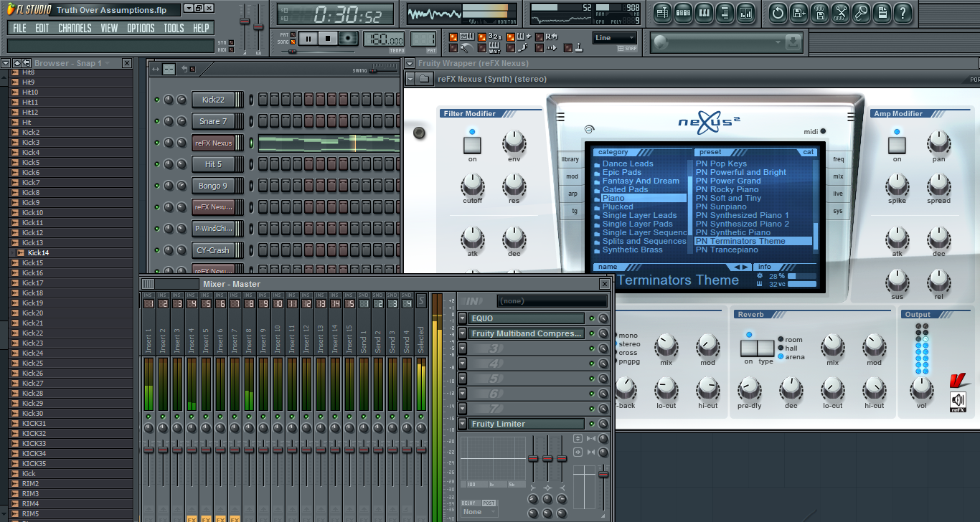Click the One-click audio recording scissors icon
The height and width of the screenshot is (522, 980).
841,12
